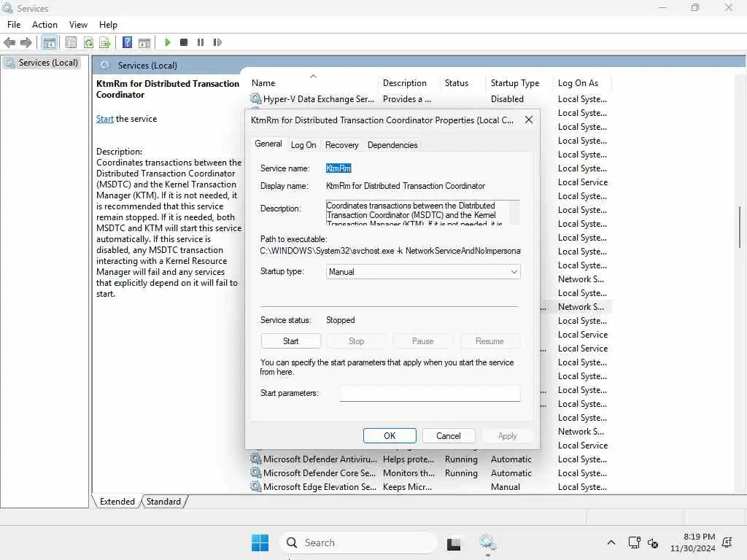Open the Action menu
Image resolution: width=747 pixels, height=560 pixels.
coord(44,25)
